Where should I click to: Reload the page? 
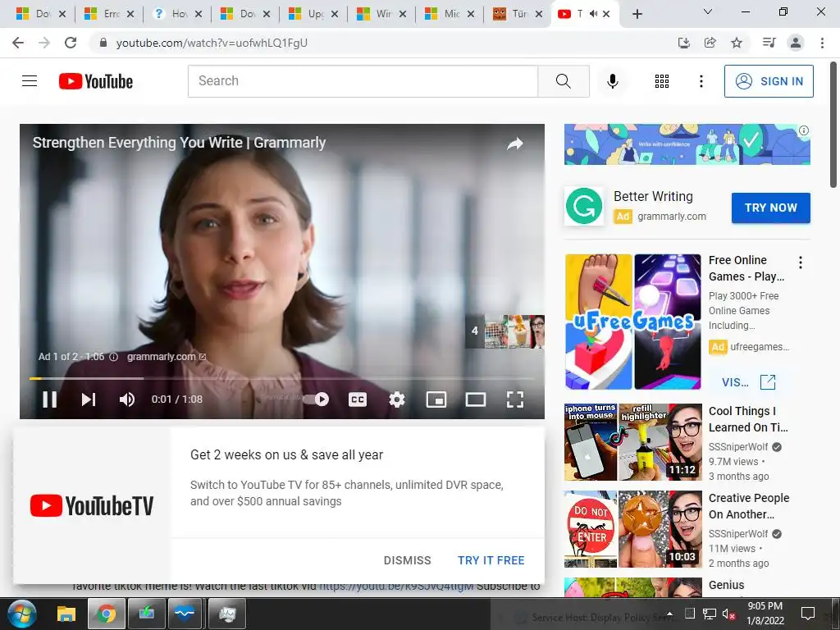[x=71, y=43]
